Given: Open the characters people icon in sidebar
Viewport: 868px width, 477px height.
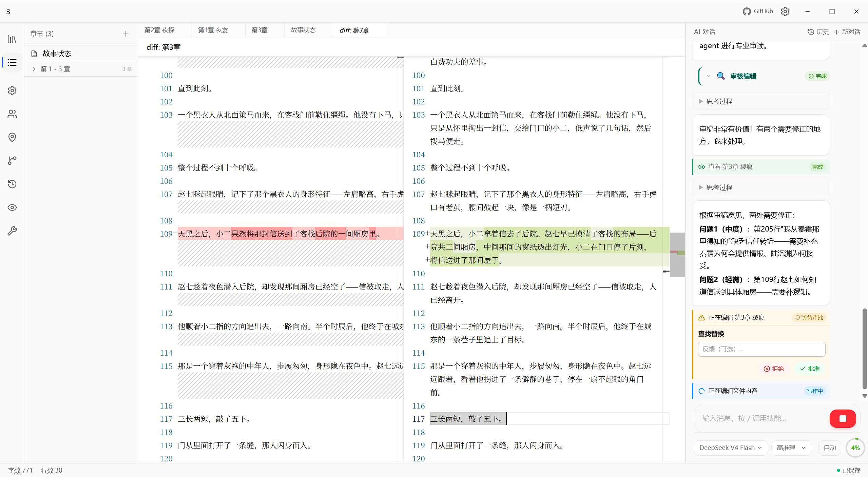Looking at the screenshot, I should point(12,114).
